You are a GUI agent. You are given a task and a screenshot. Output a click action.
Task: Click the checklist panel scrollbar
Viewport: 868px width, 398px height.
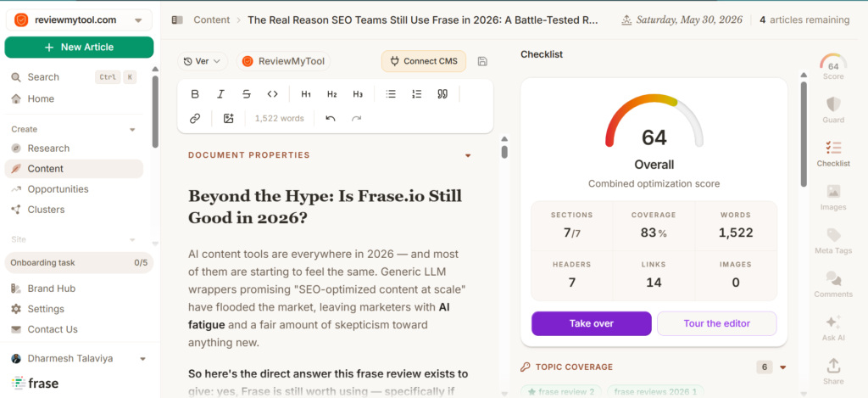point(804,135)
